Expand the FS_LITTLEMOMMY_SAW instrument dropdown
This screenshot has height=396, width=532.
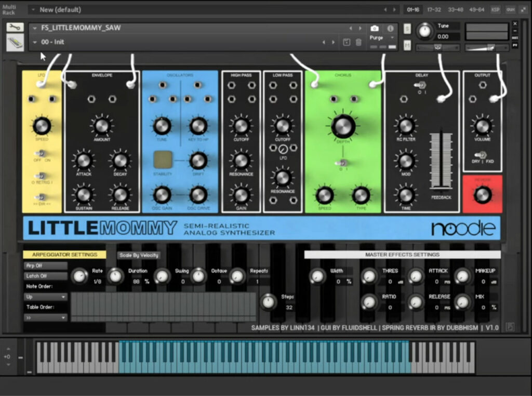coord(35,28)
